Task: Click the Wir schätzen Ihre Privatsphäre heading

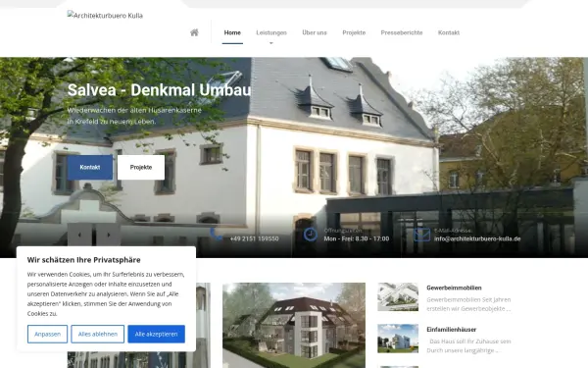Action: tap(83, 260)
